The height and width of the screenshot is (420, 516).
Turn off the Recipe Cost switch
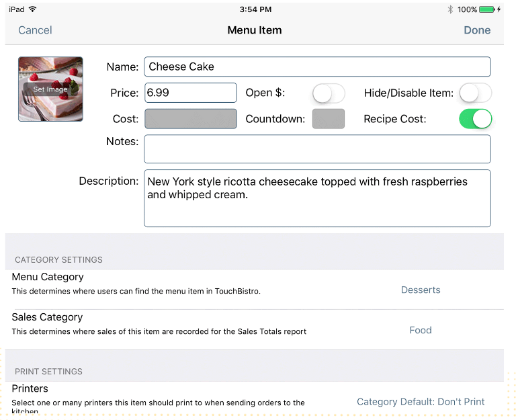click(x=475, y=119)
